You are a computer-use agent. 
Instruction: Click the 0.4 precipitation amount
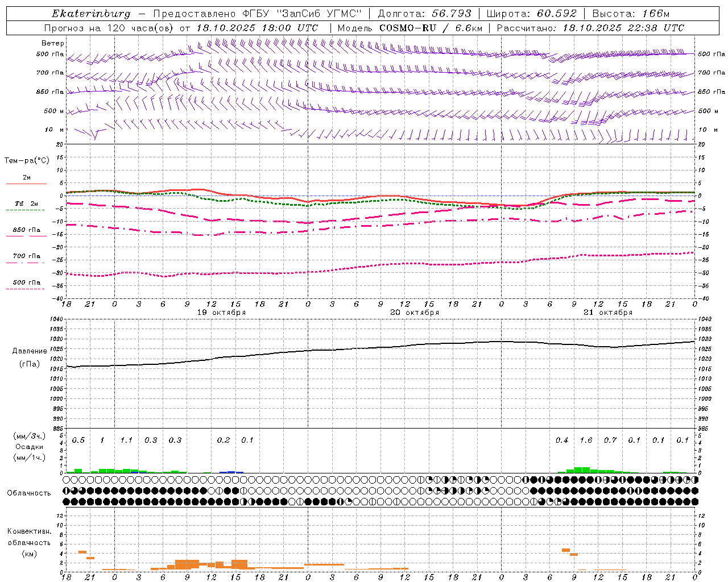(562, 440)
